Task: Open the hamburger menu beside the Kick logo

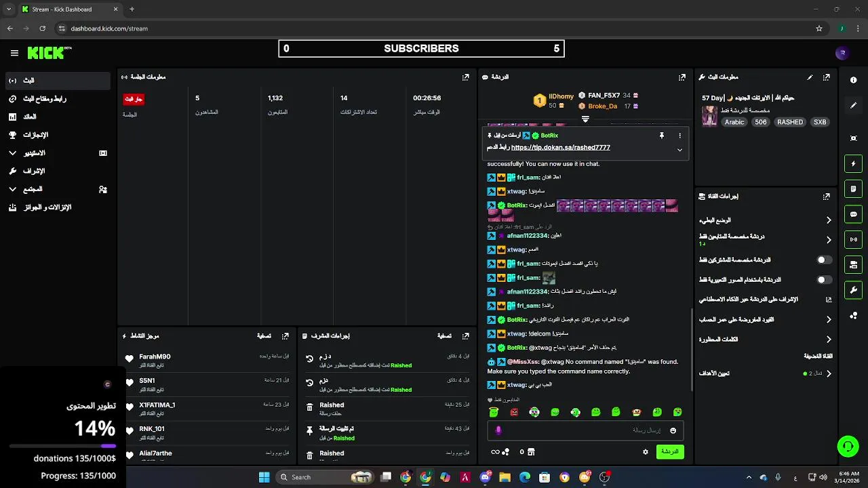Action: pyautogui.click(x=14, y=53)
